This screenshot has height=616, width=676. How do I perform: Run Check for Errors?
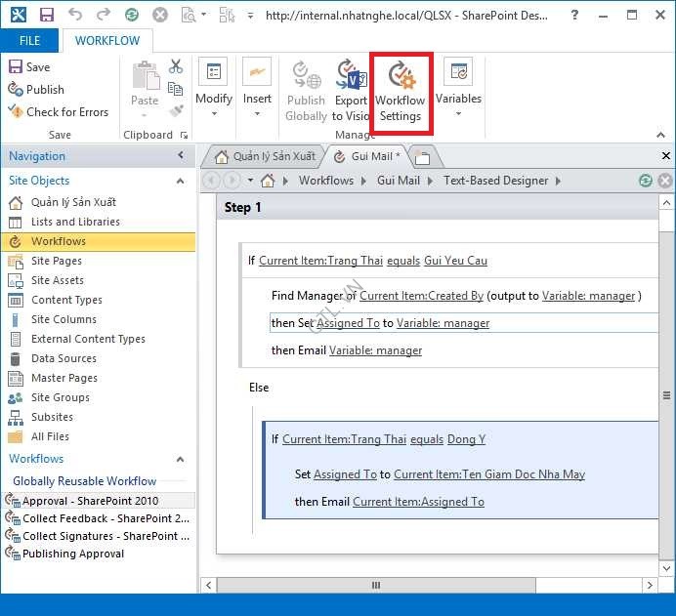[x=16, y=112]
